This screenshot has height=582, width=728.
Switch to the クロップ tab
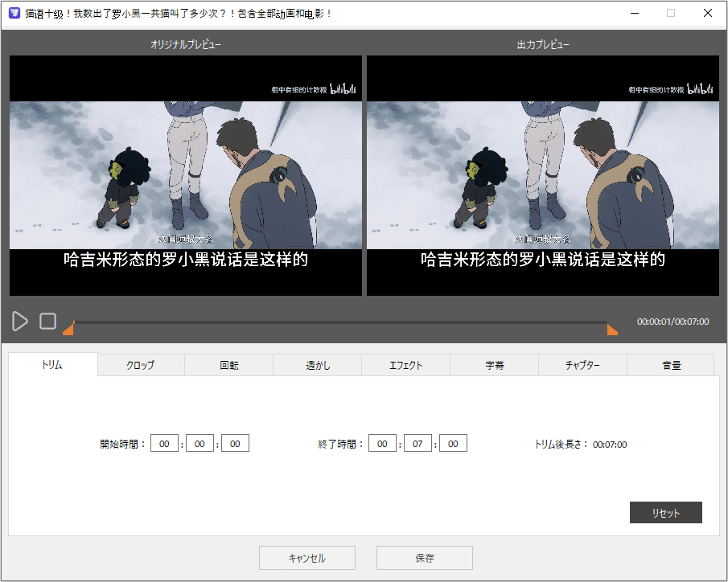[141, 365]
